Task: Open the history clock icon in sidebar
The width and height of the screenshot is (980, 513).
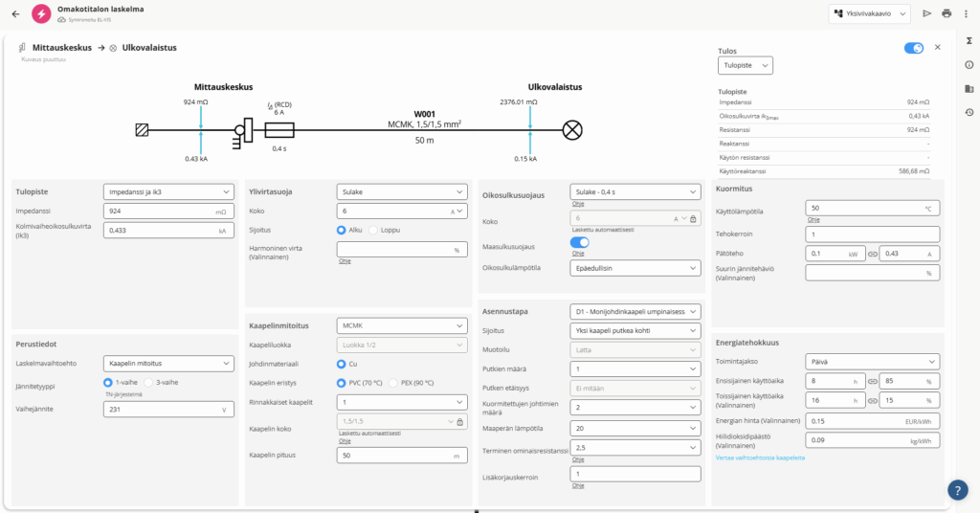Action: [x=969, y=112]
